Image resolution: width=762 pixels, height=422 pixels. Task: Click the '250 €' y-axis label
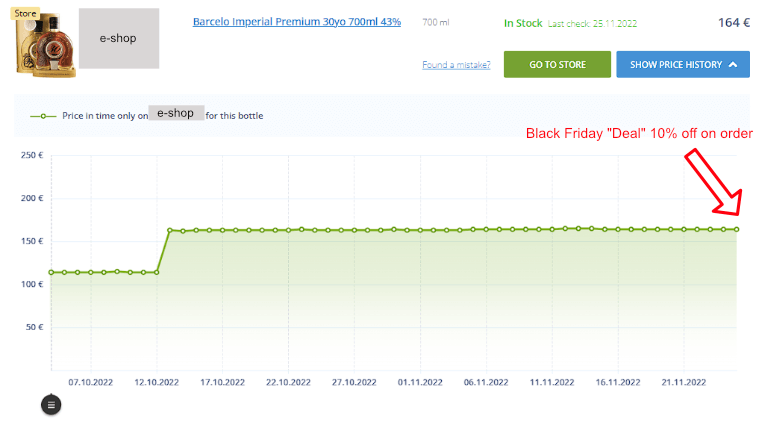coord(32,155)
